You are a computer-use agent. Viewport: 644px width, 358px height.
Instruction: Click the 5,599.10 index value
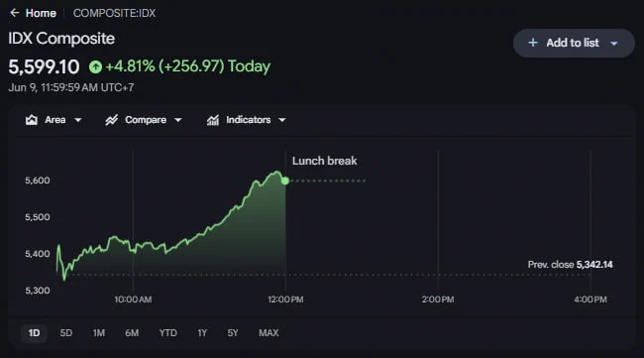44,67
